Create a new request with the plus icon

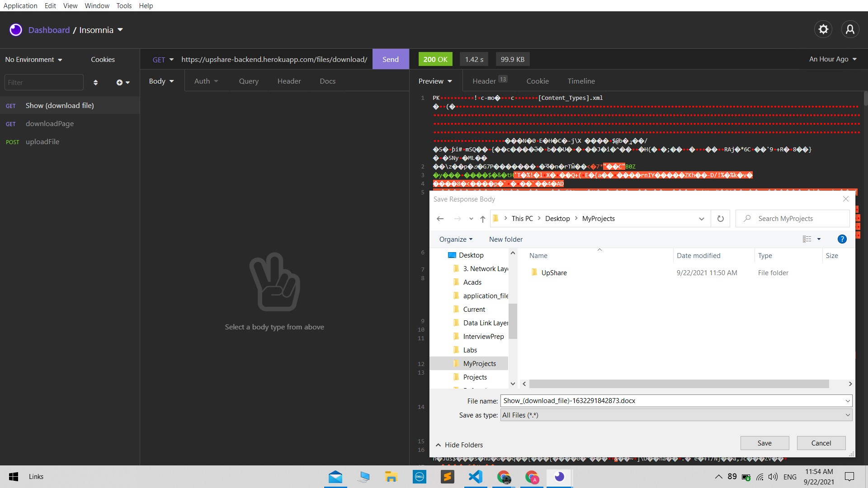[x=120, y=82]
